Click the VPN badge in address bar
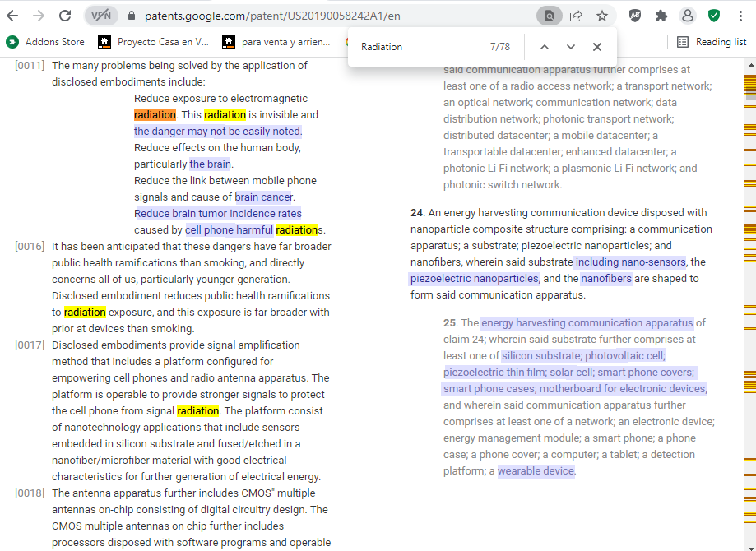The image size is (756, 551). tap(101, 16)
